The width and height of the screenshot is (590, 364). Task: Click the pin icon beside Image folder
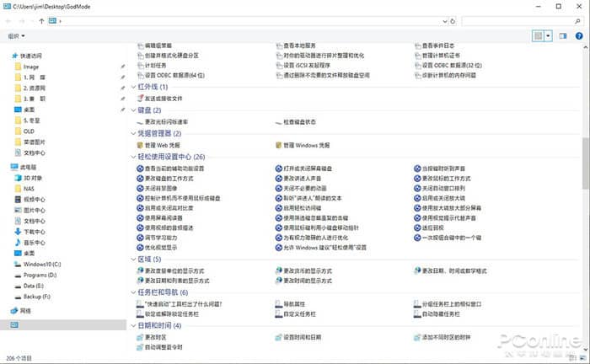pyautogui.click(x=123, y=67)
